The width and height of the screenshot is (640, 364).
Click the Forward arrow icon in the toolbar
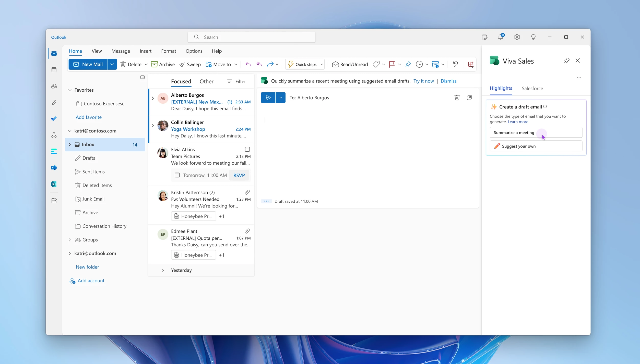click(x=270, y=64)
